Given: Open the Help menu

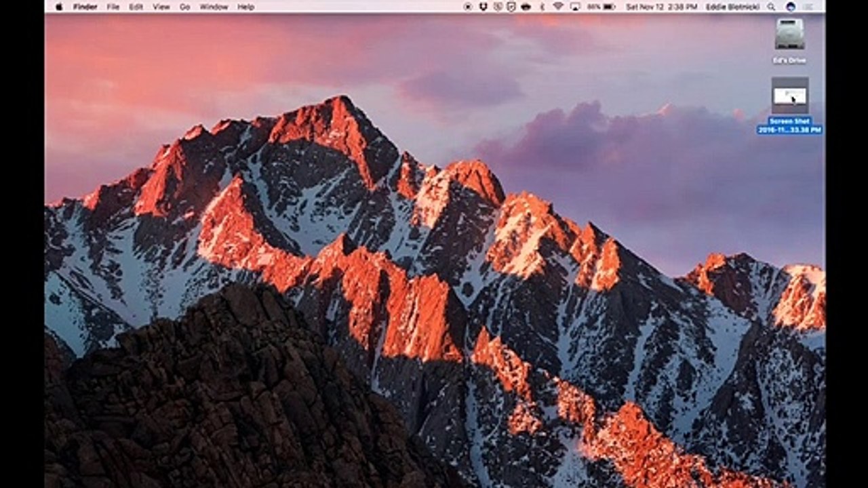Looking at the screenshot, I should (x=246, y=7).
